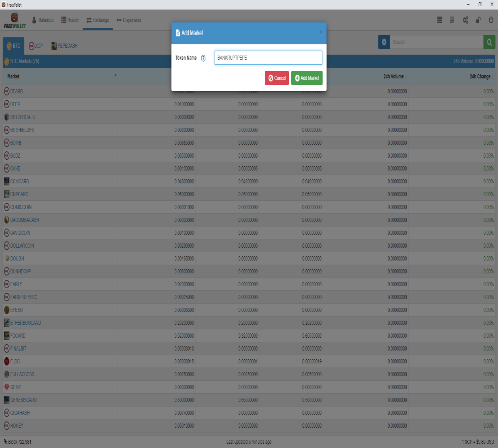
Task: Click the QR code scanner icon
Action: click(452, 20)
